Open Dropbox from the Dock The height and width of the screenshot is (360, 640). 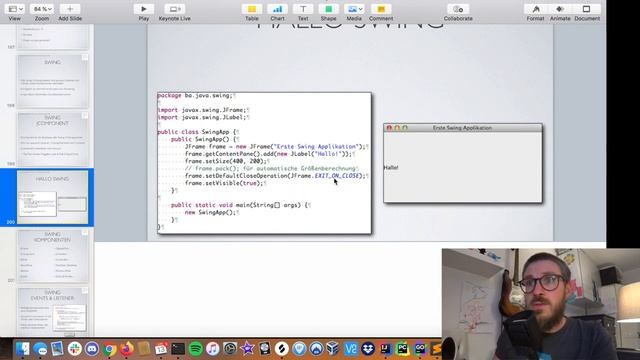[368, 349]
